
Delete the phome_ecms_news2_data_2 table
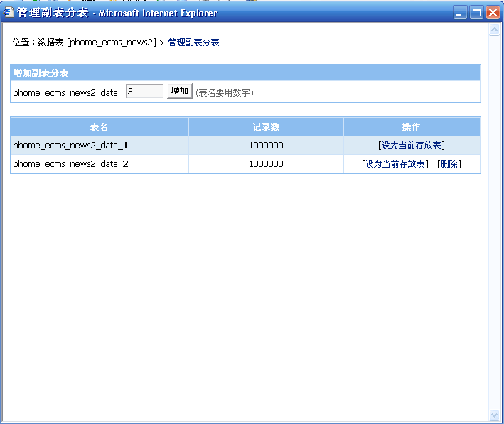pyautogui.click(x=449, y=164)
